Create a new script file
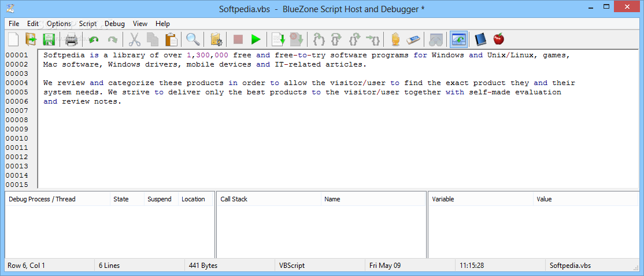Image resolution: width=644 pixels, height=276 pixels. 13,39
